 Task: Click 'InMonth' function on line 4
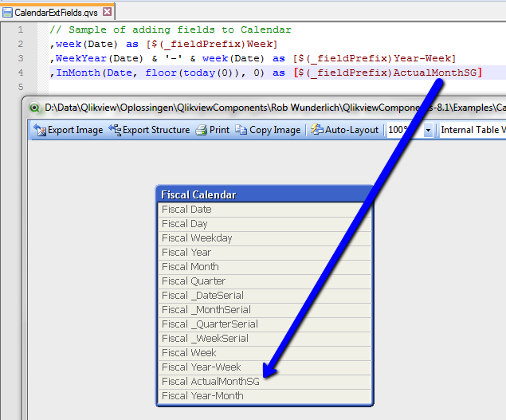pyautogui.click(x=78, y=73)
